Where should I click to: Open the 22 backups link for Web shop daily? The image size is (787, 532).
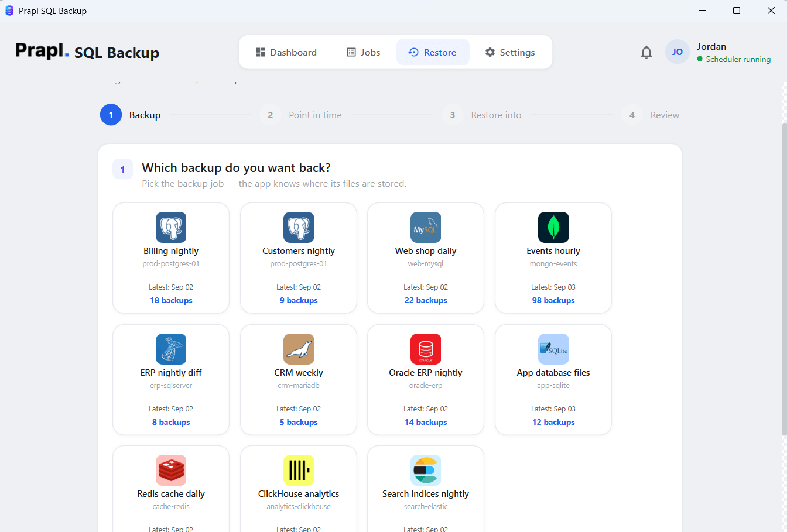tap(426, 300)
